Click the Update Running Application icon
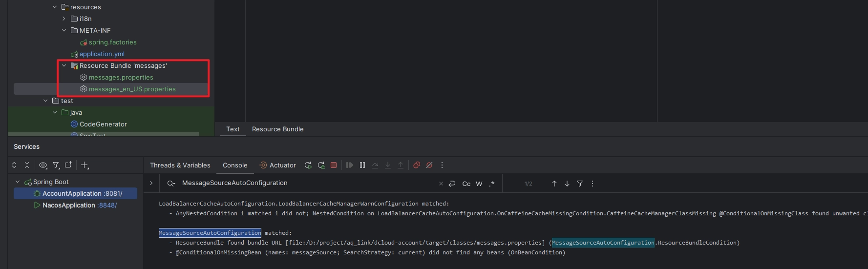The width and height of the screenshot is (868, 269). [x=321, y=165]
